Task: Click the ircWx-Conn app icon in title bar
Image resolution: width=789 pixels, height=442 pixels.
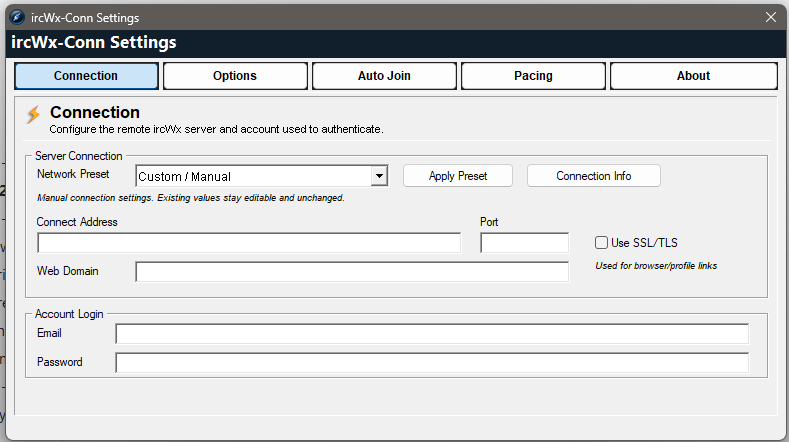Action: tap(17, 17)
